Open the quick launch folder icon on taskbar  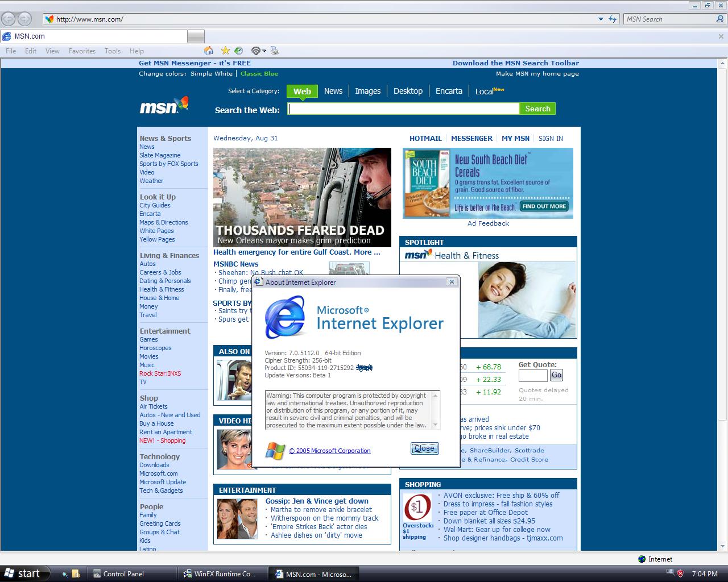[x=76, y=574]
